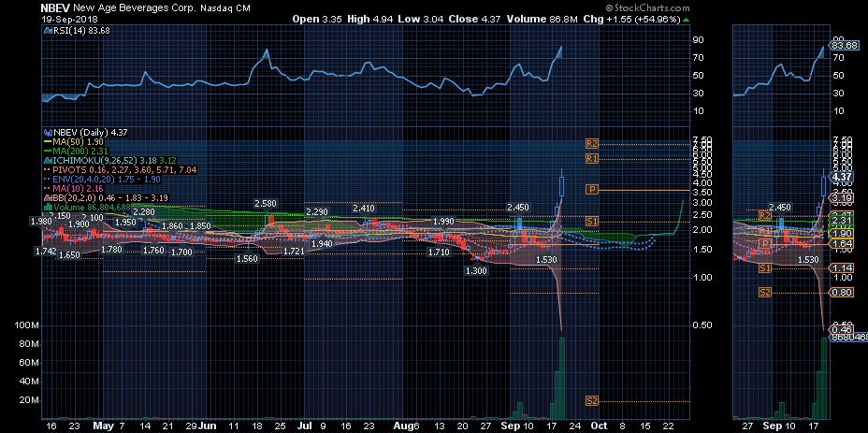Click the NBEV (Daily) candlestick legend icon
This screenshot has height=433, width=868.
48,133
